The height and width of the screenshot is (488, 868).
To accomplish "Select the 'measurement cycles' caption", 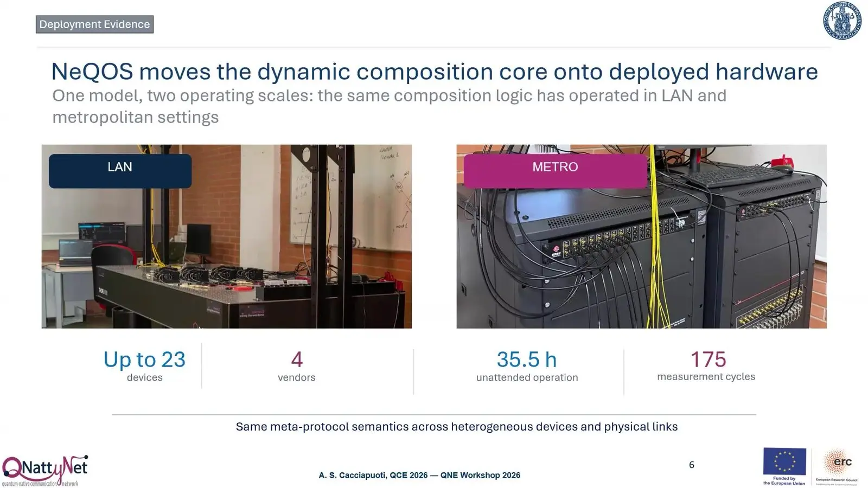I will point(706,377).
